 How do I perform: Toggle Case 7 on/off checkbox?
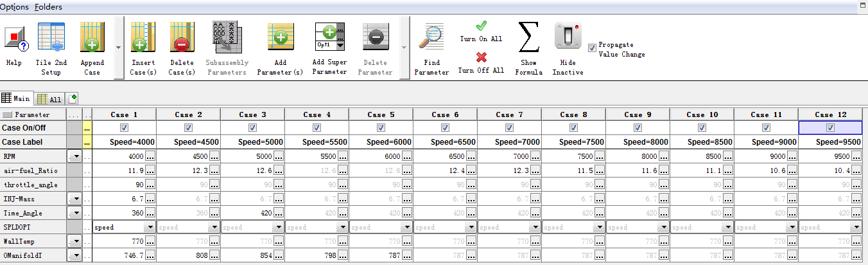coord(509,128)
